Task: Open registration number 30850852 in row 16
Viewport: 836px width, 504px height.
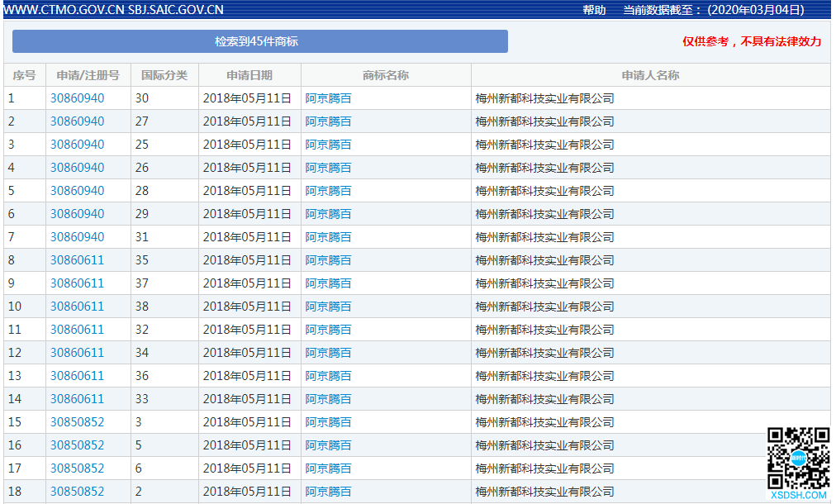Action: coord(78,445)
